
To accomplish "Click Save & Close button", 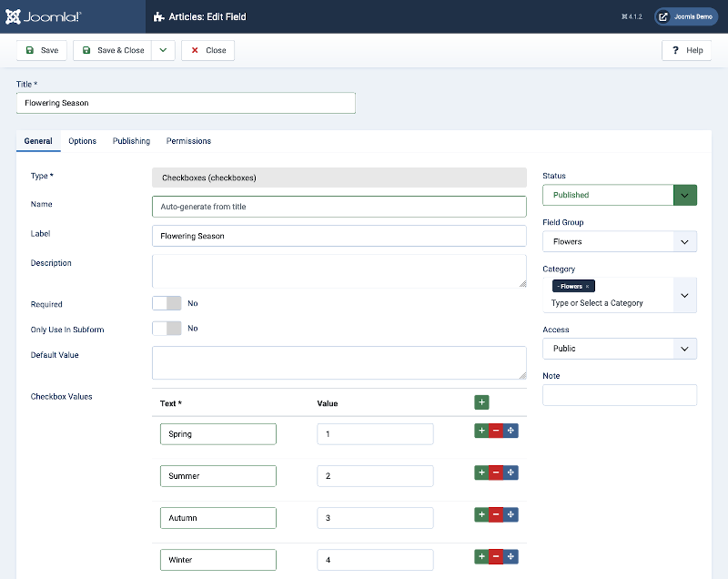I will point(112,50).
